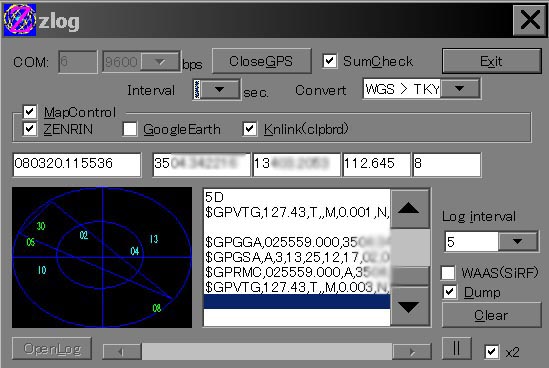Open the Interval seconds dropdown
Viewport: 549px width, 368px height.
220,90
